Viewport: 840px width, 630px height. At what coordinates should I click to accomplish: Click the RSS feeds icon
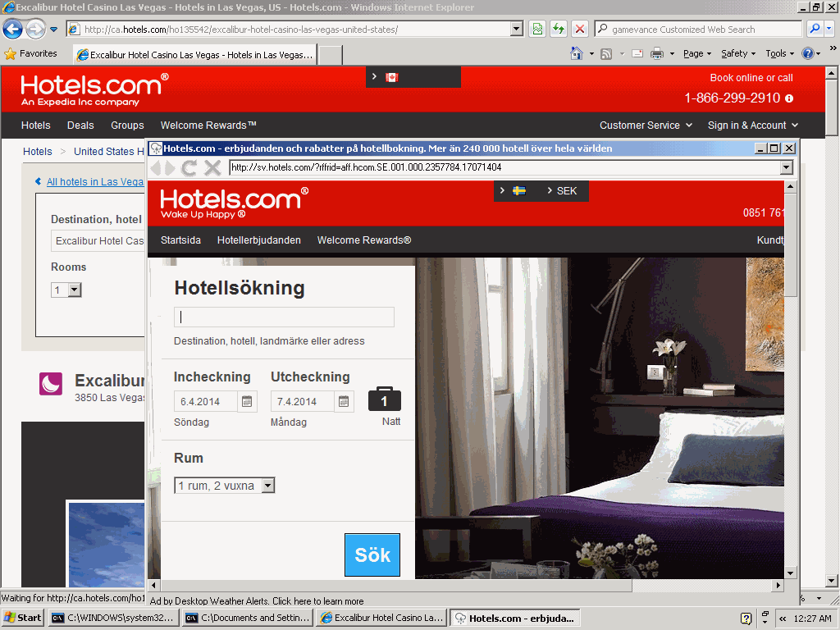pyautogui.click(x=606, y=53)
